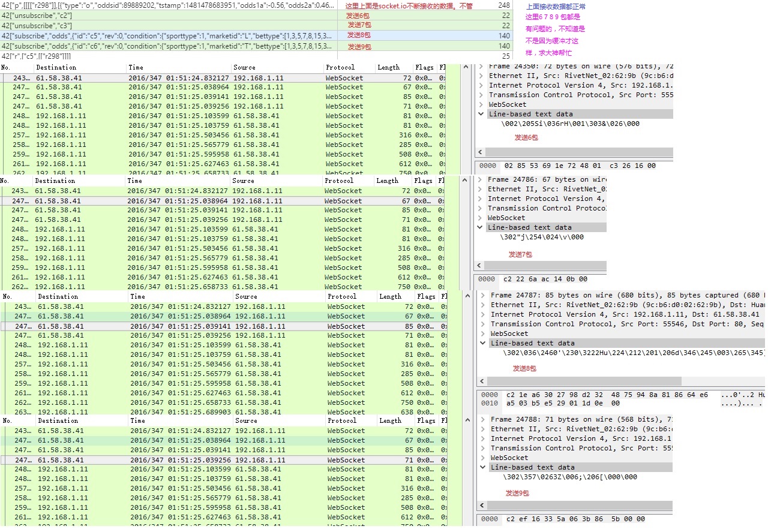Expand the Frame 24786 details row
Screen dimensions: 777x532
(x=479, y=179)
